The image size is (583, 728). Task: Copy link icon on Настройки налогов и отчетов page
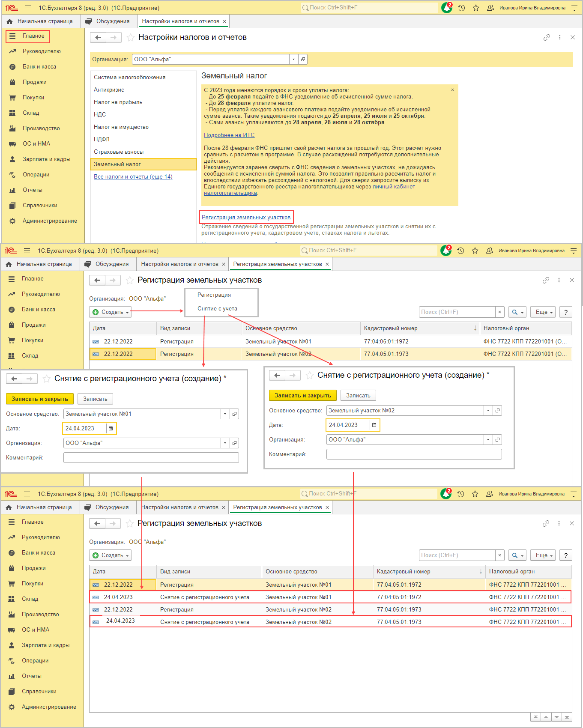[547, 38]
